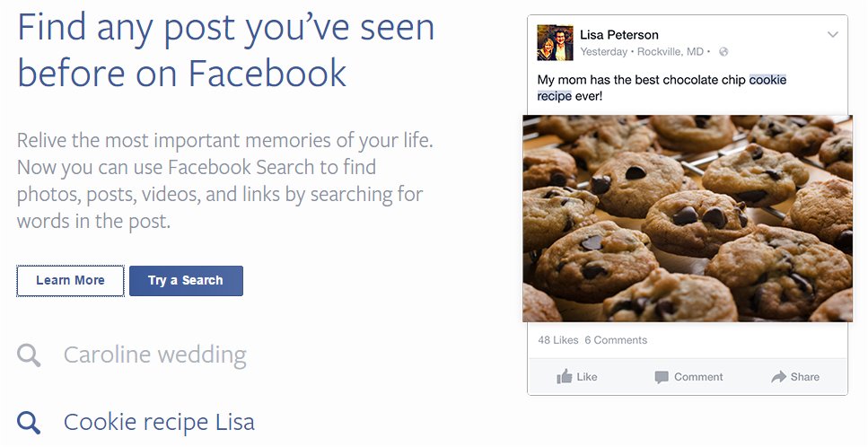Click the globe privacy icon on post
The height and width of the screenshot is (447, 868).
(723, 52)
